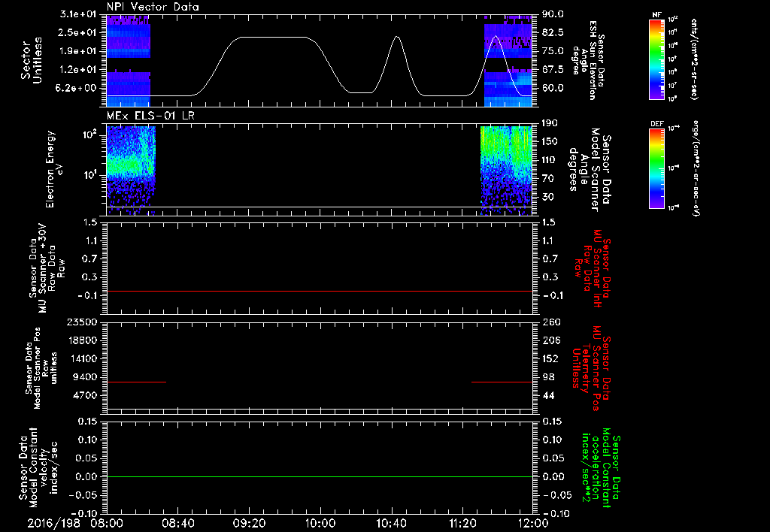Screen dimensions: 770x532
Task: Click the Sector Unitless axis label
Action: (32, 60)
